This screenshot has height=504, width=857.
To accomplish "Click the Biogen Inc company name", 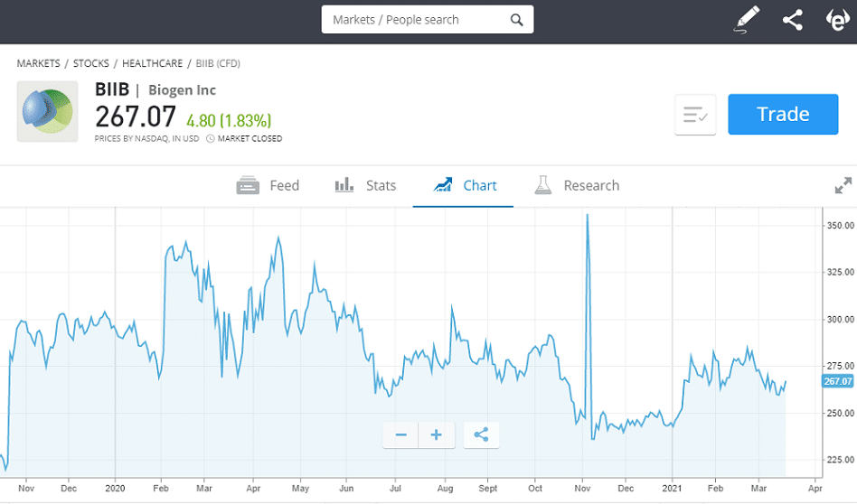I will [x=182, y=90].
